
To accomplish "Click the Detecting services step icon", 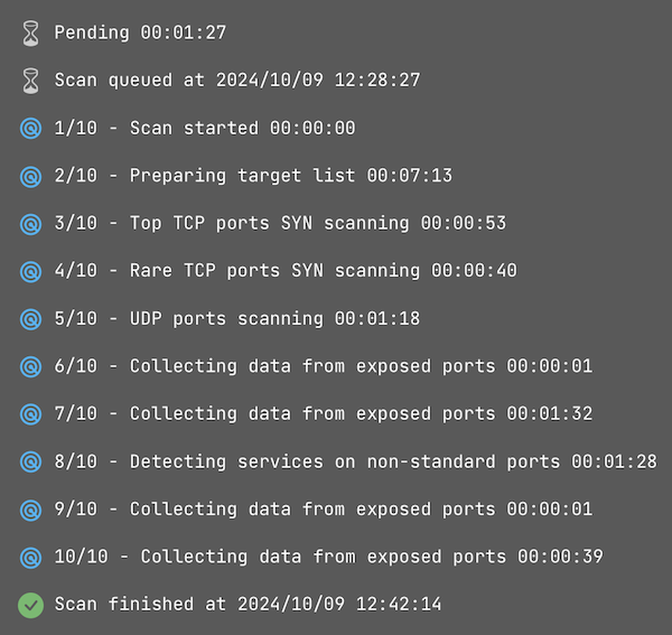I will point(30,461).
